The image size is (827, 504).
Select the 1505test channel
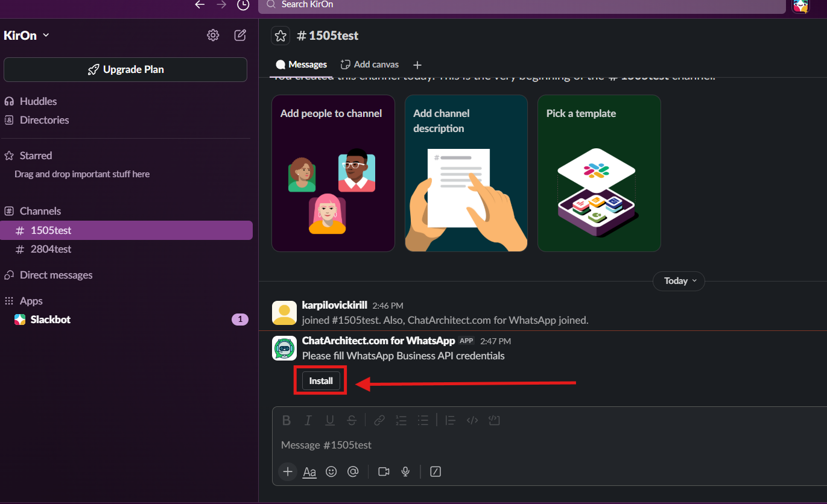126,230
